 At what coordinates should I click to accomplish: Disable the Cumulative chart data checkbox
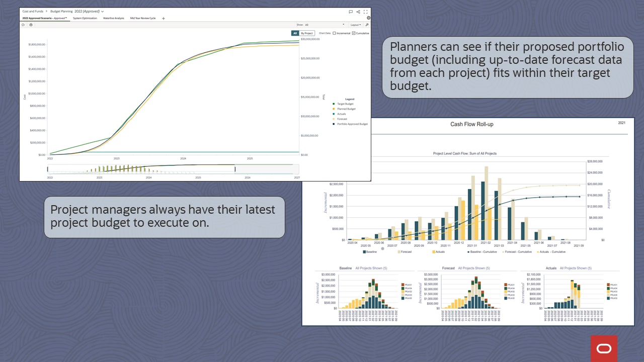click(x=354, y=33)
